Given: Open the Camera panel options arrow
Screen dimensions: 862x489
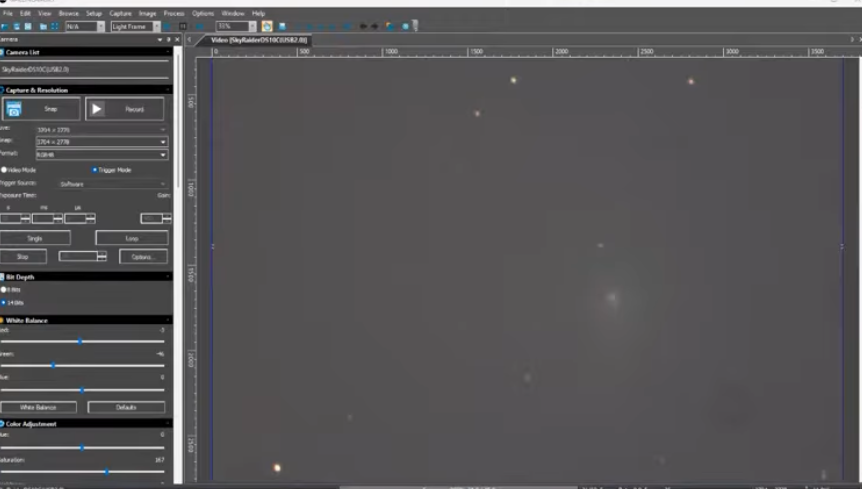Looking at the screenshot, I should [x=159, y=40].
